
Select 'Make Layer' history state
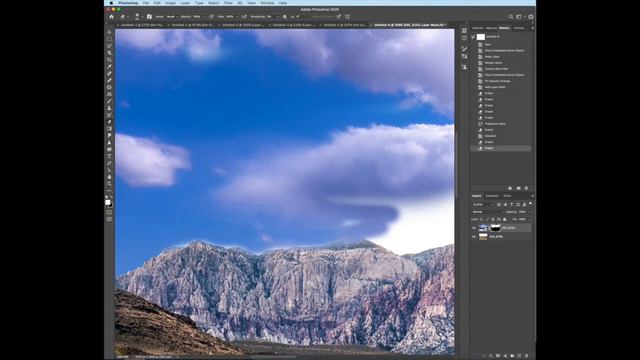tap(492, 57)
